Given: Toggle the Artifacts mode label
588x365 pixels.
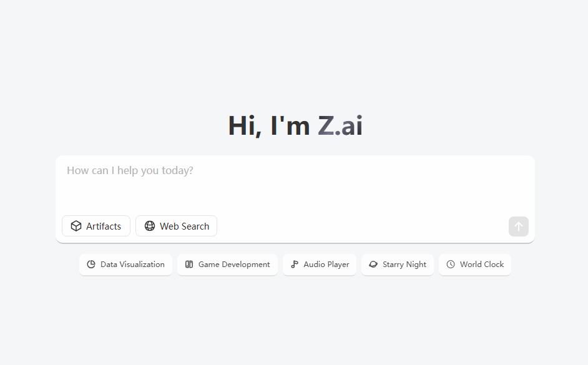Looking at the screenshot, I should tap(104, 226).
